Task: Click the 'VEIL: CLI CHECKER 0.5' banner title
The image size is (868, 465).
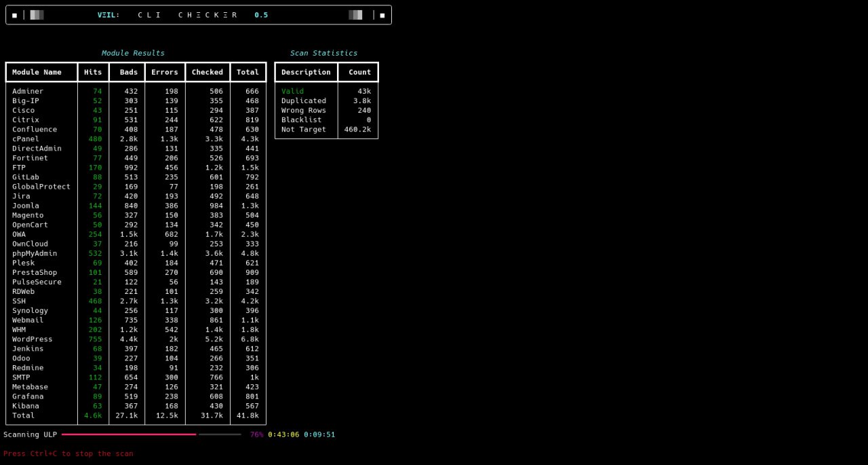Action: pos(183,15)
